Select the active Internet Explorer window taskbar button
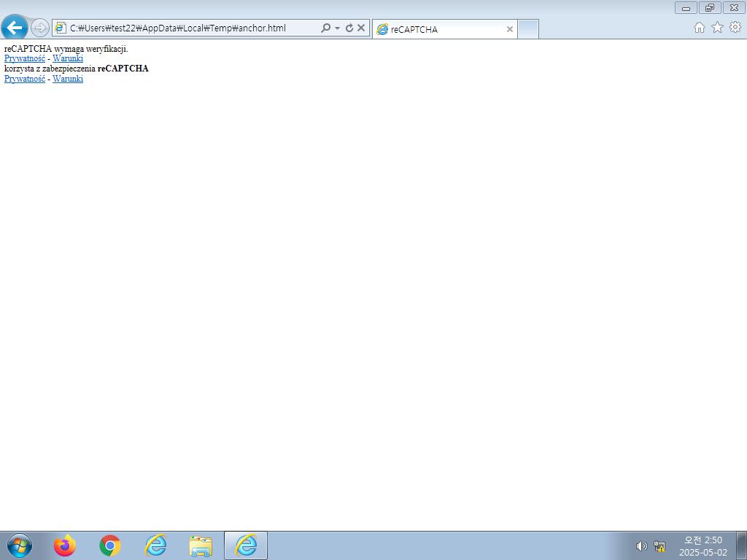This screenshot has width=747, height=560. (246, 545)
